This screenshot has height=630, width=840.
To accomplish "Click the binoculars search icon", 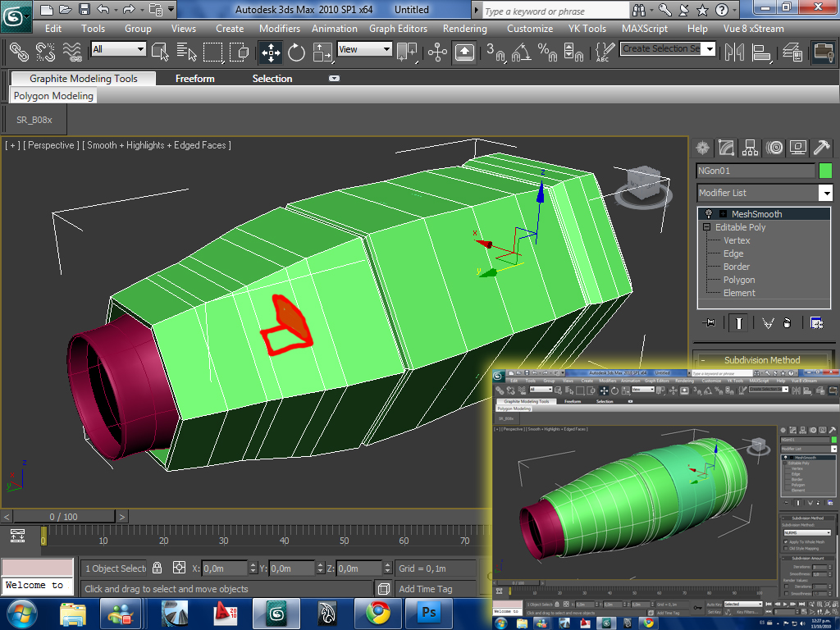I will (639, 10).
